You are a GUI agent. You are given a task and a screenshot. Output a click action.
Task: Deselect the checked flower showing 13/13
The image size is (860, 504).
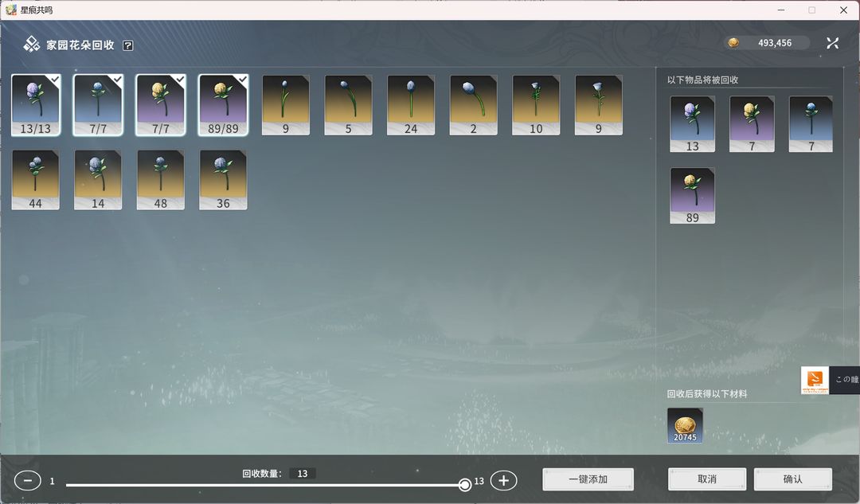[36, 104]
